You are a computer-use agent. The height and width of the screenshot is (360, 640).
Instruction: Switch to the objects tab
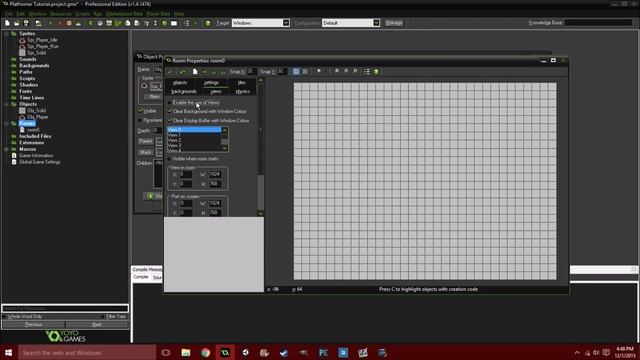[x=180, y=83]
